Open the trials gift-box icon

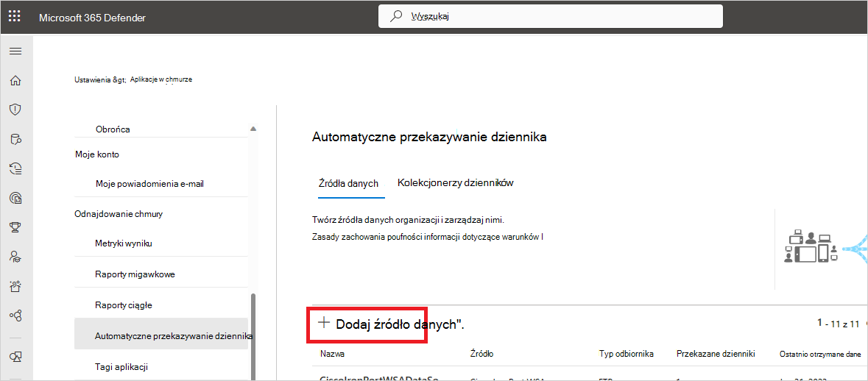click(15, 286)
